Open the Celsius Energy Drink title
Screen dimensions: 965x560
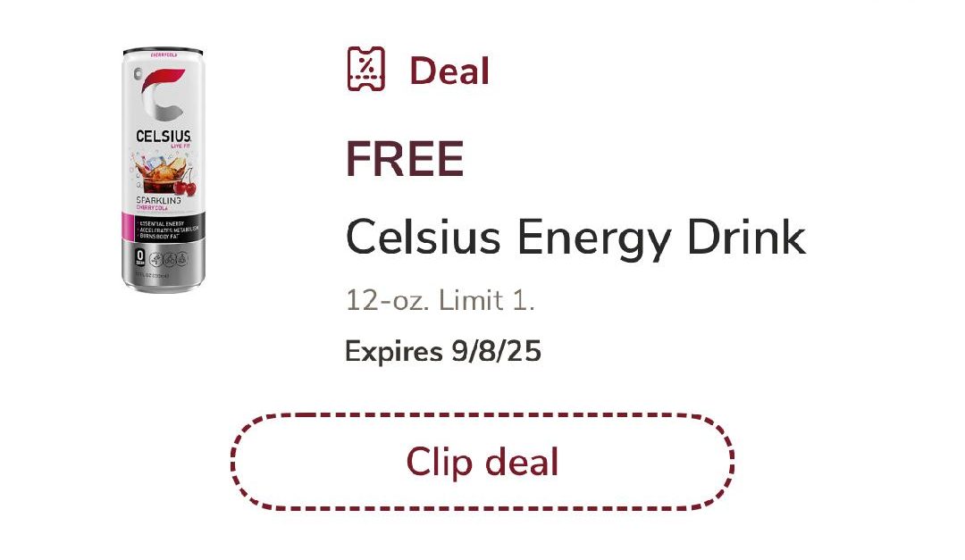[x=575, y=238]
